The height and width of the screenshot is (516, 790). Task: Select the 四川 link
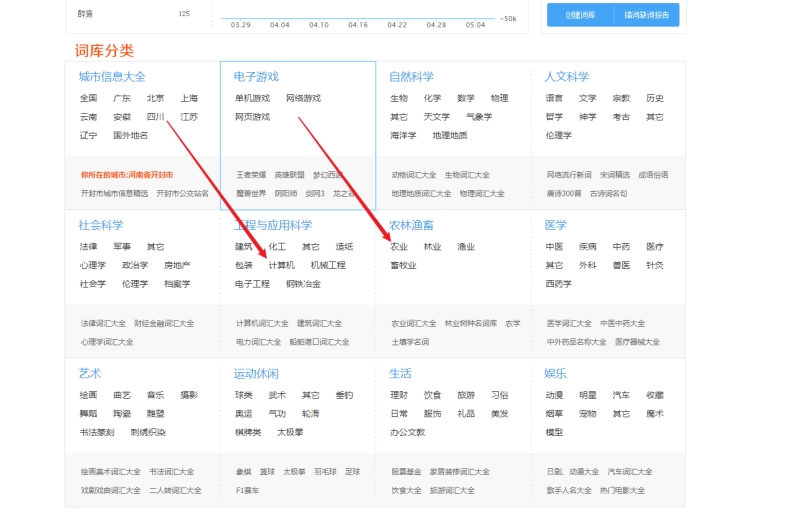155,117
